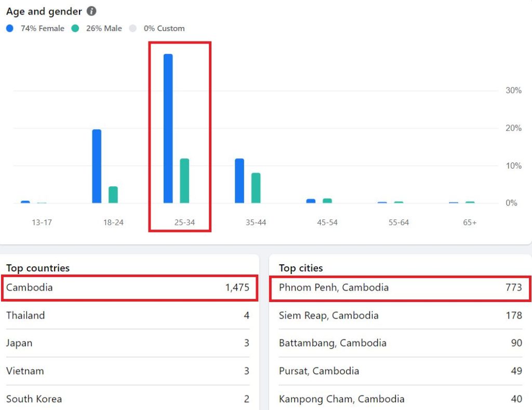Select the male bar for 25-34
532x410 pixels.
click(184, 181)
